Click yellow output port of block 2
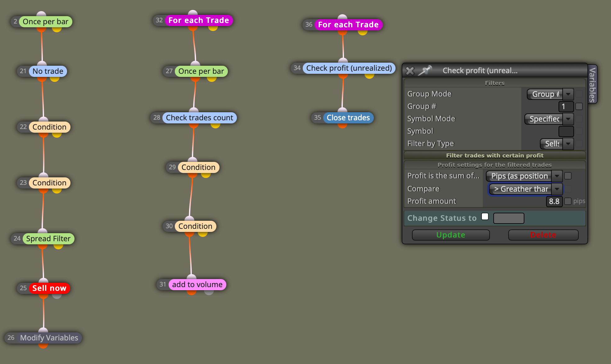This screenshot has width=611, height=364. [57, 29]
